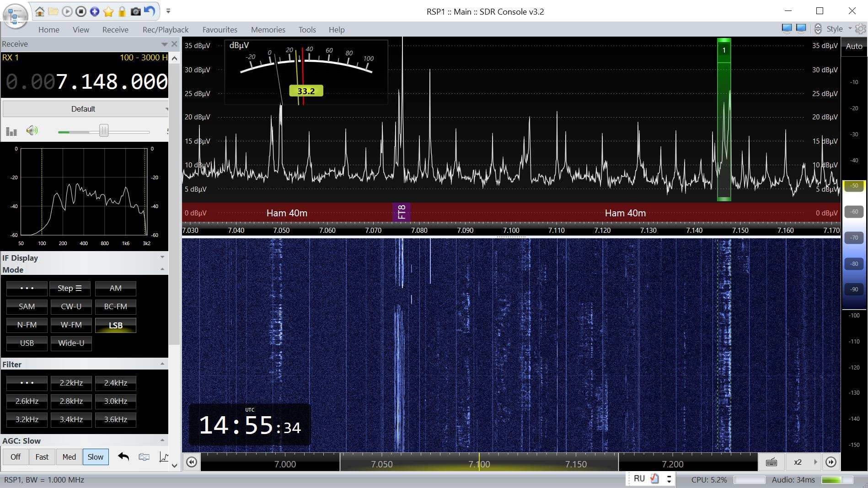The width and height of the screenshot is (868, 488).
Task: Take a screenshot with the camera icon
Action: click(136, 11)
